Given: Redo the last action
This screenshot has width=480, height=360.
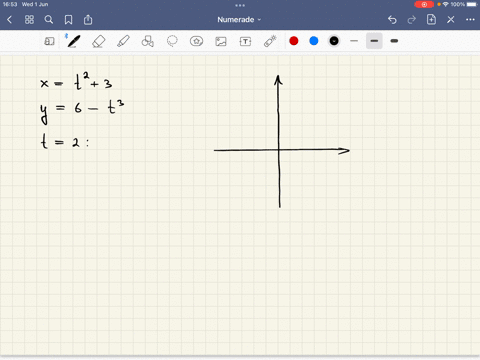Looking at the screenshot, I should click(412, 20).
